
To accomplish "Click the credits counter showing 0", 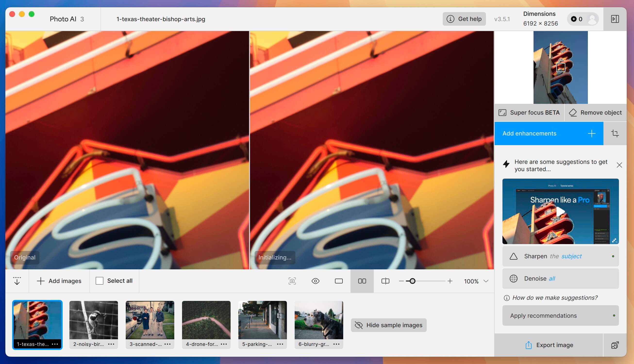I will (577, 19).
